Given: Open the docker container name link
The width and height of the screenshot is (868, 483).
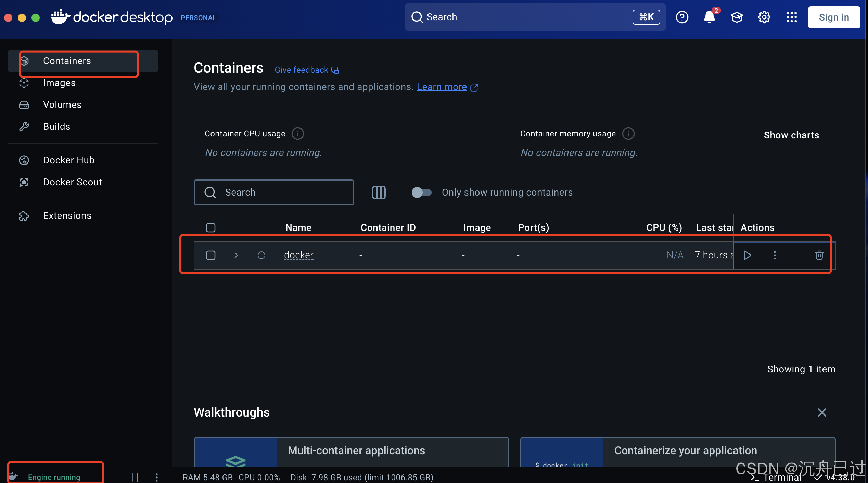Looking at the screenshot, I should click(298, 255).
